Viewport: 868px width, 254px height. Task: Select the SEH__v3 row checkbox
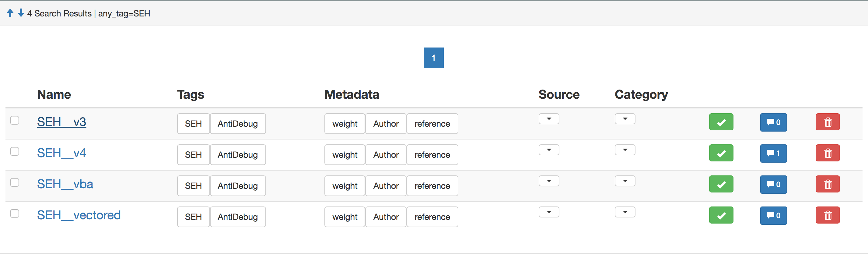tap(15, 120)
